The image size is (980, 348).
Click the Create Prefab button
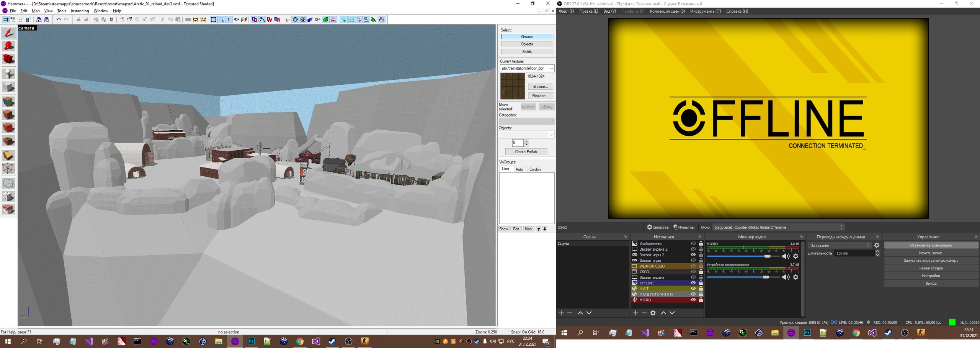coord(526,152)
